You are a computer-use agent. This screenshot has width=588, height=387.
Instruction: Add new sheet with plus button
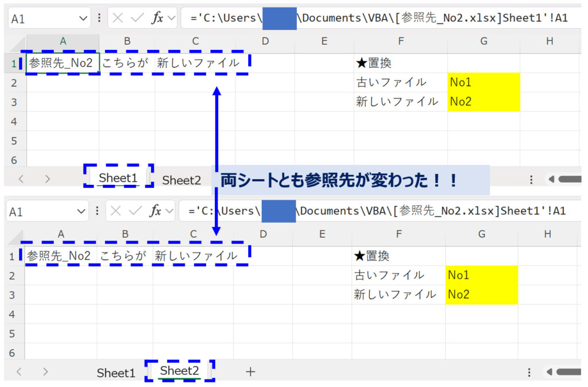(250, 371)
